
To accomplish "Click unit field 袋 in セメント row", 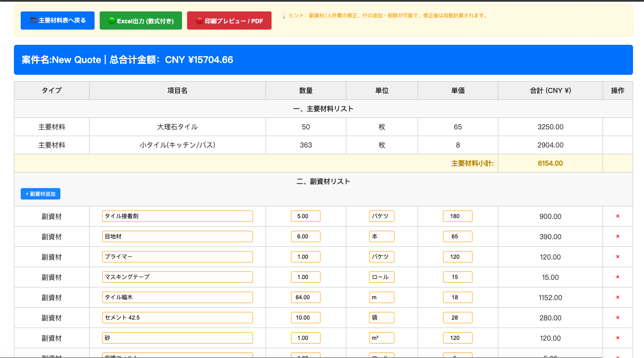I will pyautogui.click(x=382, y=317).
